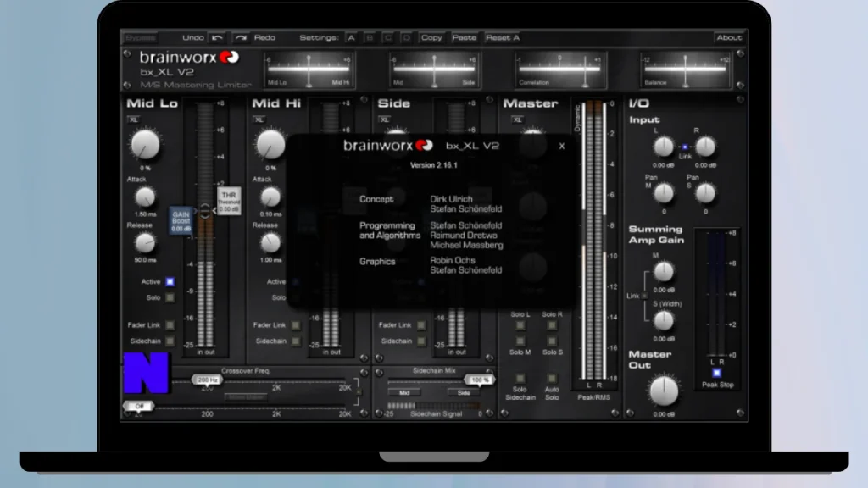Toggle the Solo M button
The height and width of the screenshot is (488, 868).
(x=520, y=341)
